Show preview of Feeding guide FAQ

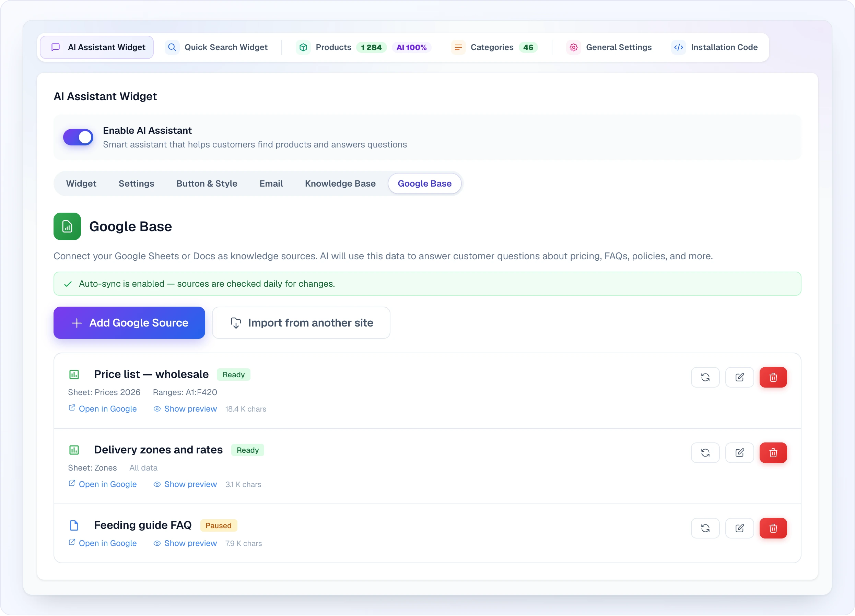pos(185,543)
